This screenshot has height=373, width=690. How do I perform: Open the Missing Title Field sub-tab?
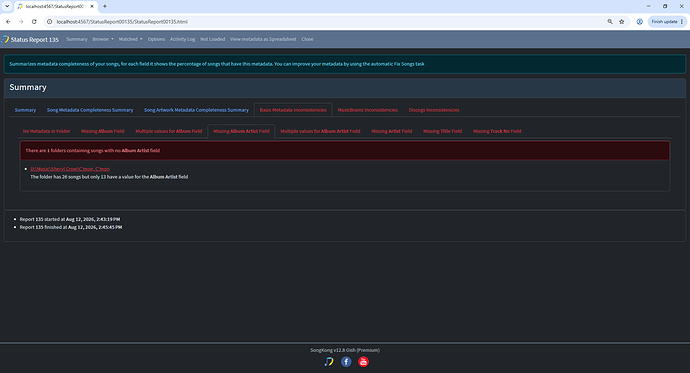point(442,131)
